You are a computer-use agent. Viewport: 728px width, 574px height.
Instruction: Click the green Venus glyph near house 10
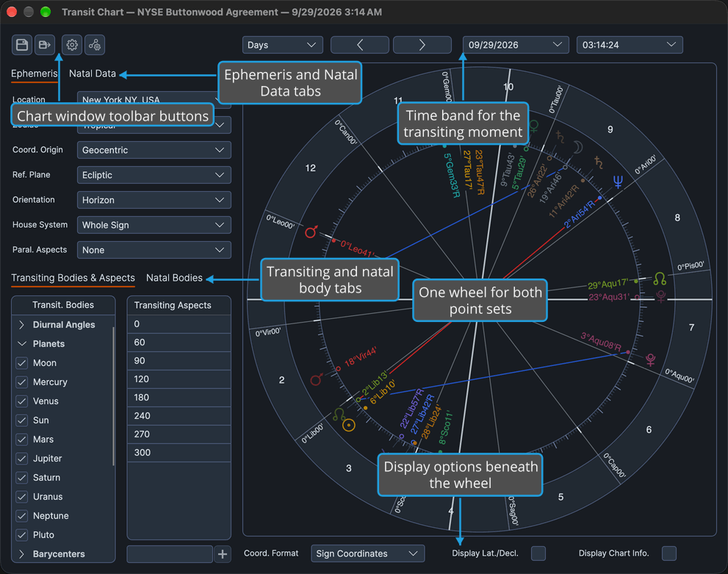tap(534, 126)
